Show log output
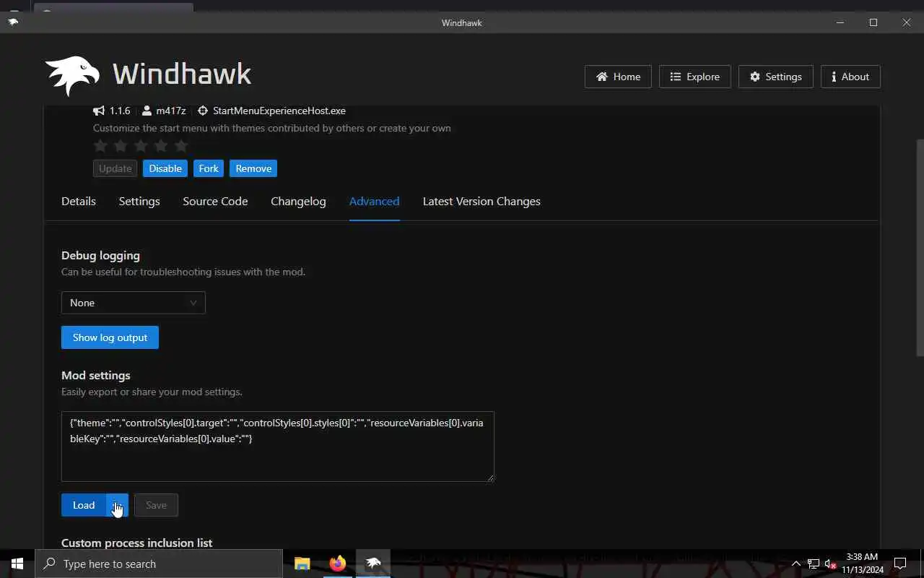924x578 pixels. click(110, 337)
